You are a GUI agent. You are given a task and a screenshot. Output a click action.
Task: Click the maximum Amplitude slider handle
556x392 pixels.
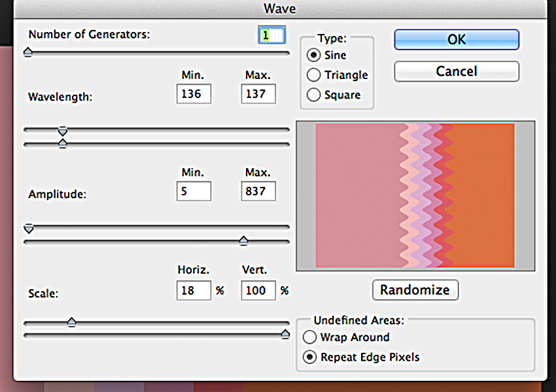coord(243,240)
